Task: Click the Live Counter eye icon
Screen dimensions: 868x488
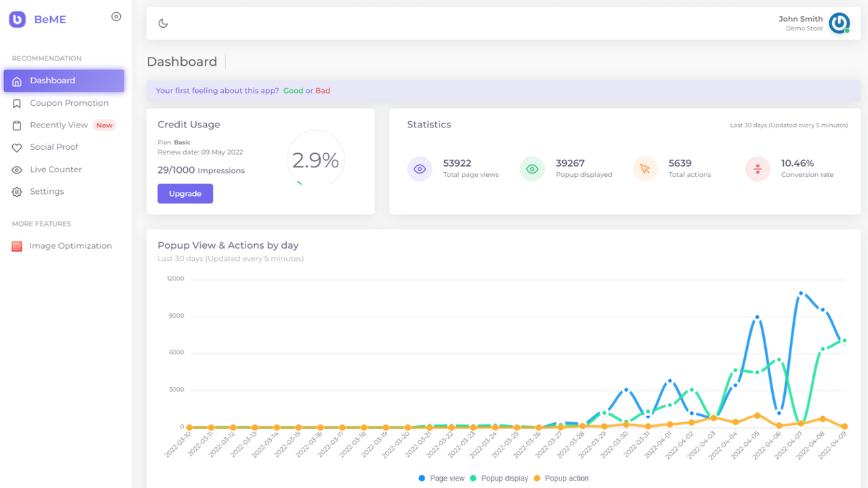Action: 17,170
